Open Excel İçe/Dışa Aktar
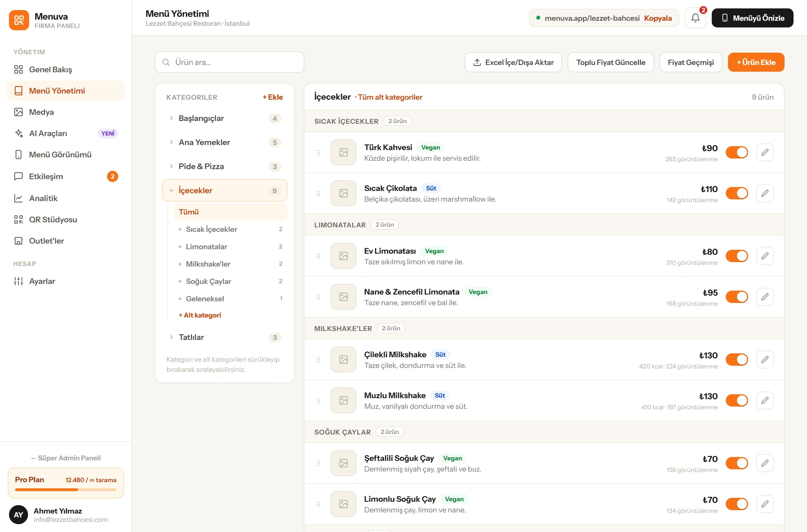This screenshot has height=532, width=807. pyautogui.click(x=513, y=62)
